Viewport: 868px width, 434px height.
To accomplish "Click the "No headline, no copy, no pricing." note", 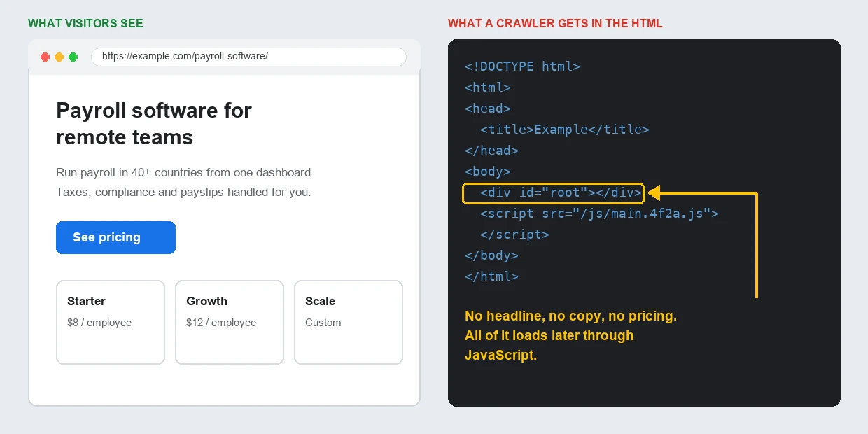I will [570, 316].
